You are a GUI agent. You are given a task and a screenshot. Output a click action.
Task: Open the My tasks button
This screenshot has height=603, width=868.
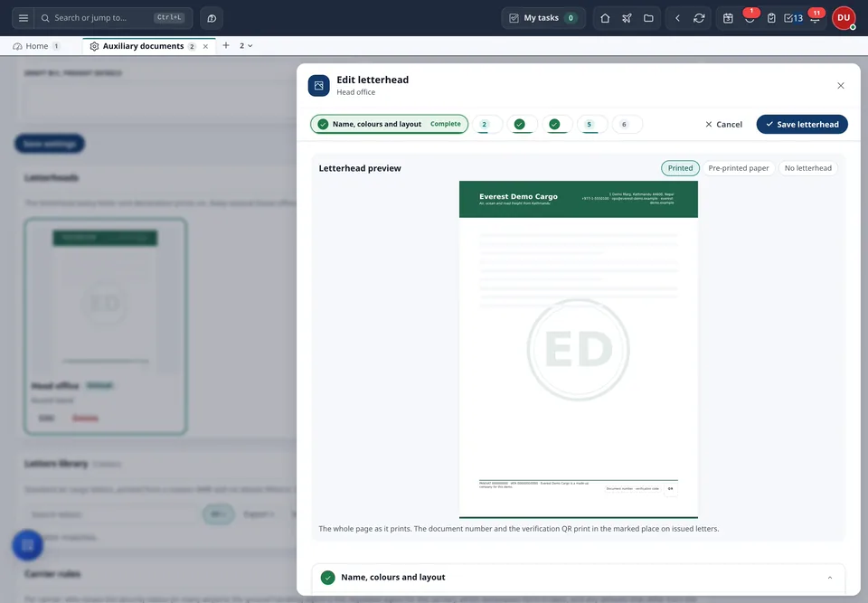click(543, 18)
